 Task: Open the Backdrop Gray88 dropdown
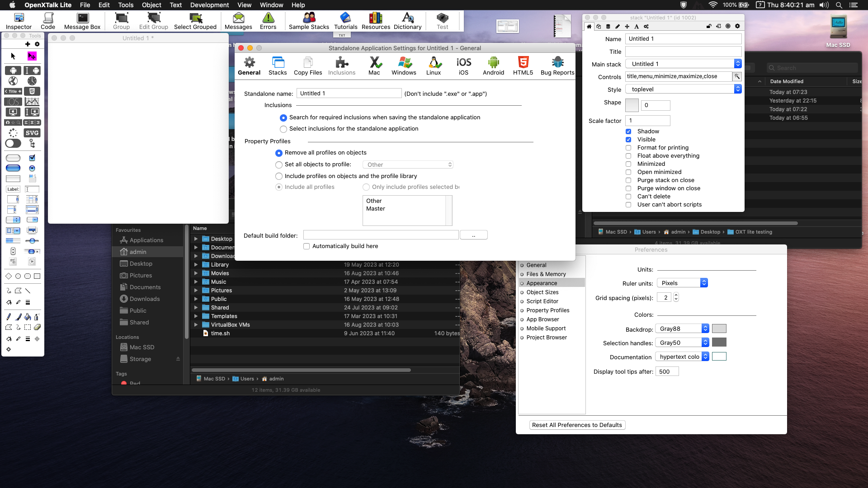(x=682, y=328)
